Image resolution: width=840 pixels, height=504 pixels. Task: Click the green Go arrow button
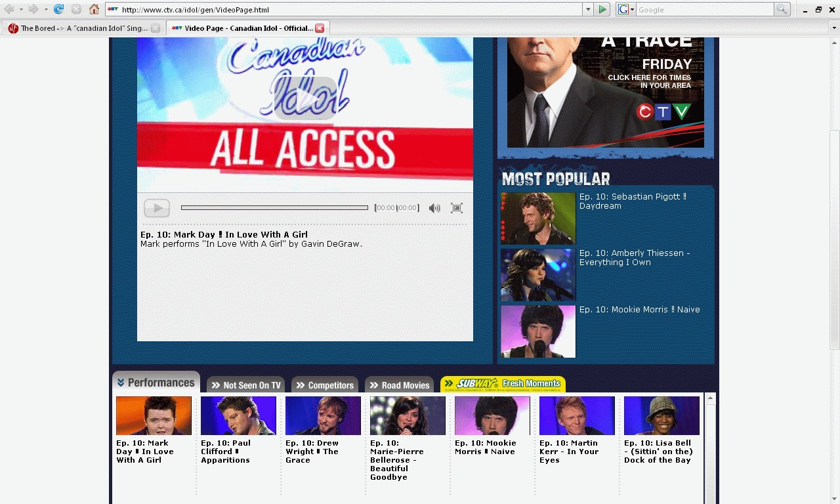603,9
